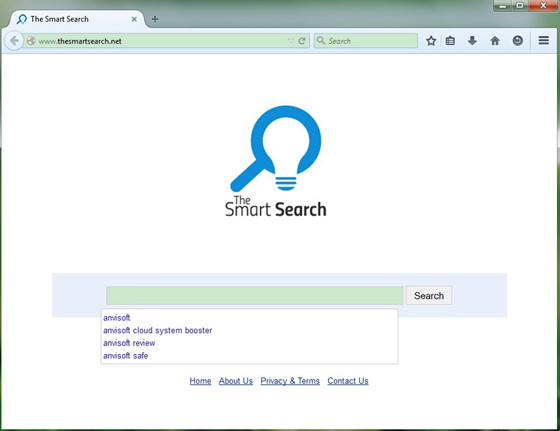This screenshot has width=560, height=431.
Task: Go back with the back arrow button
Action: click(14, 41)
